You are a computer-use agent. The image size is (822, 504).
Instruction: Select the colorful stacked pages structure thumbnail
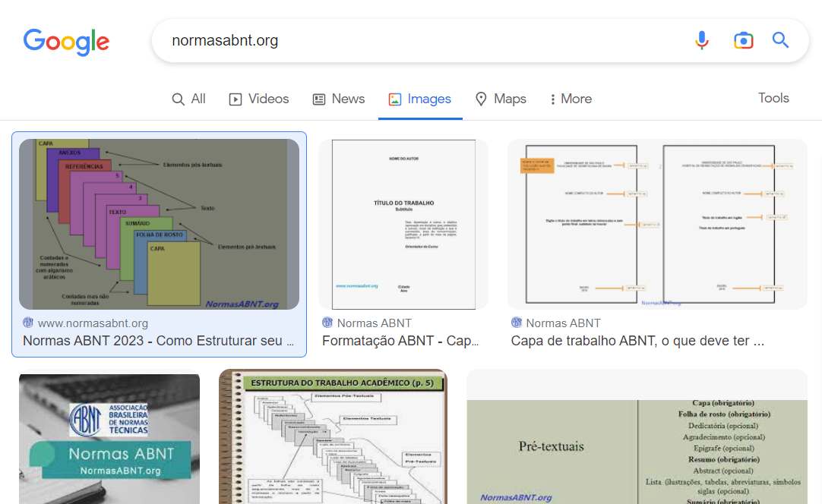click(x=159, y=224)
